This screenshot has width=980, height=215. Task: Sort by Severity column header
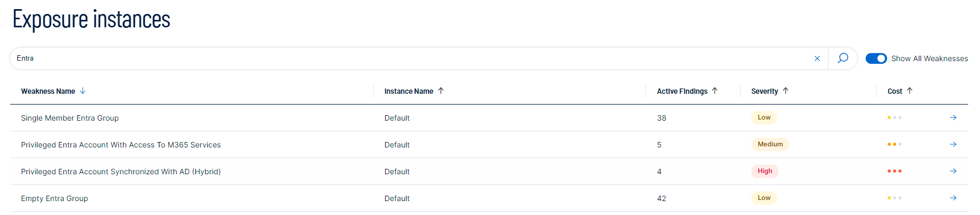tap(770, 91)
